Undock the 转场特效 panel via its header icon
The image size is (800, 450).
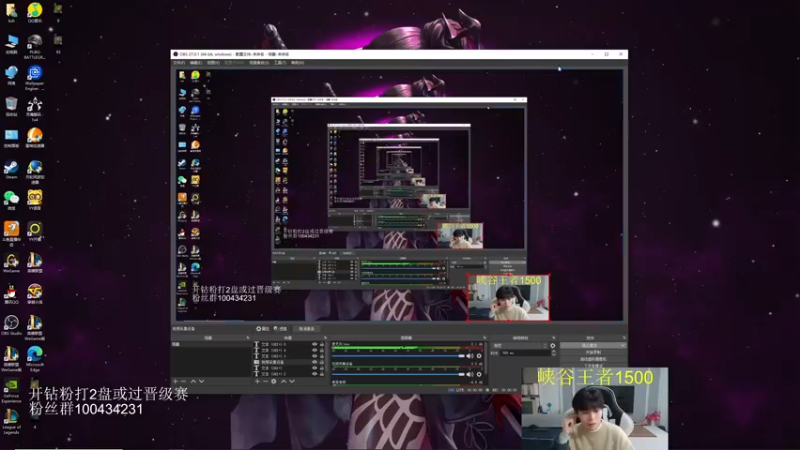pos(554,338)
